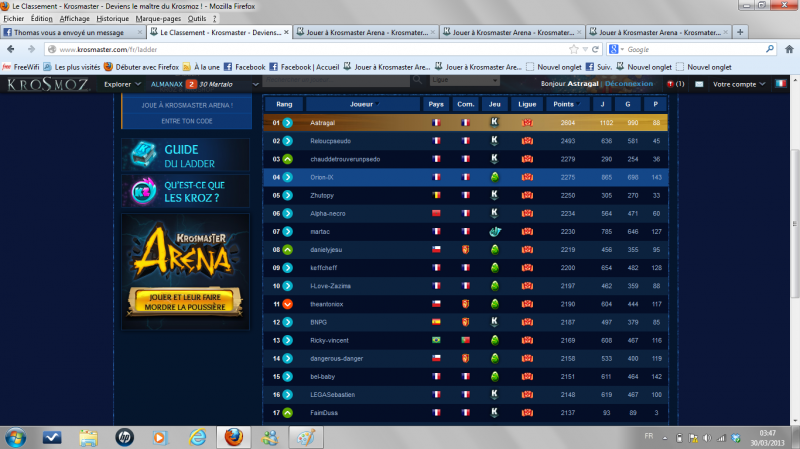Image resolution: width=800 pixels, height=449 pixels.
Task: Open the Fichier menu
Action: (14, 18)
